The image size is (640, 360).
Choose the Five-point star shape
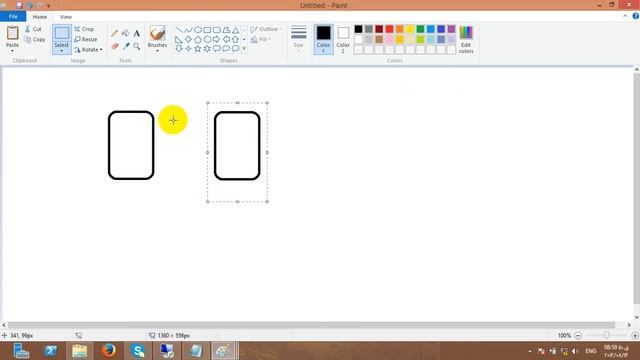point(198,49)
